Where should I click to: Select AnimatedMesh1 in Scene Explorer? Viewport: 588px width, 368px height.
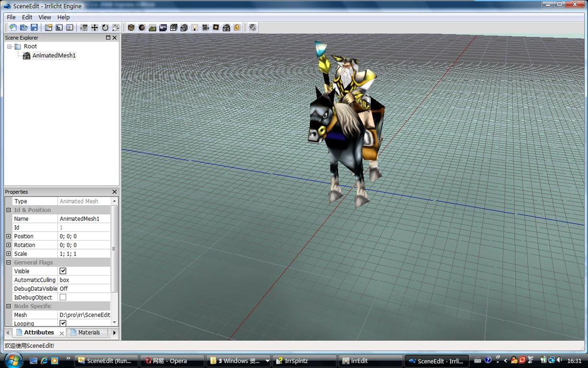54,56
